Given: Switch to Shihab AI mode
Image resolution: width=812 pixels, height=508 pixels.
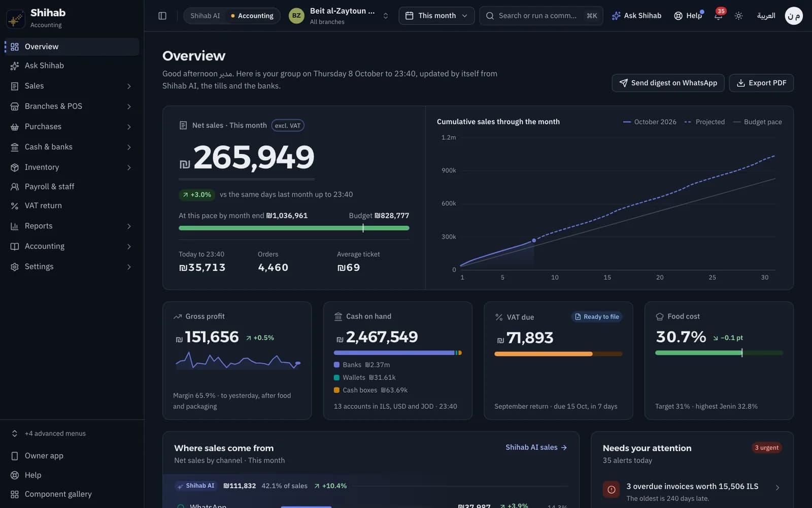Looking at the screenshot, I should (x=205, y=16).
